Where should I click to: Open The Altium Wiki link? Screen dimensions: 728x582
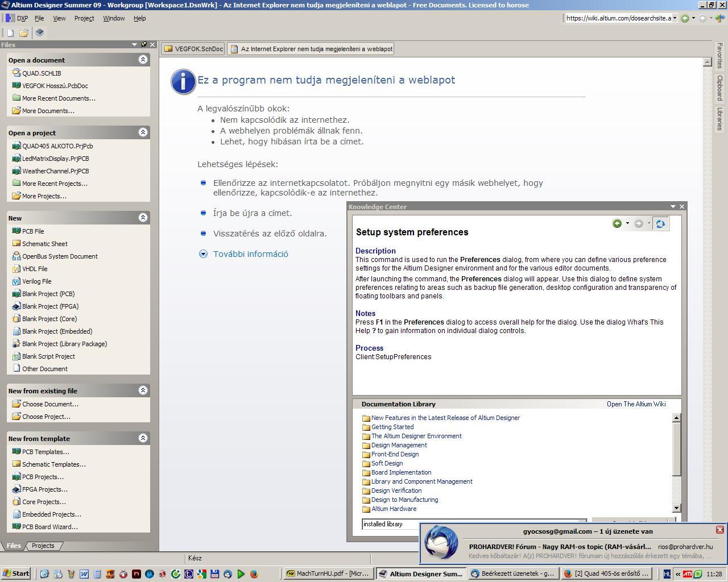click(636, 404)
